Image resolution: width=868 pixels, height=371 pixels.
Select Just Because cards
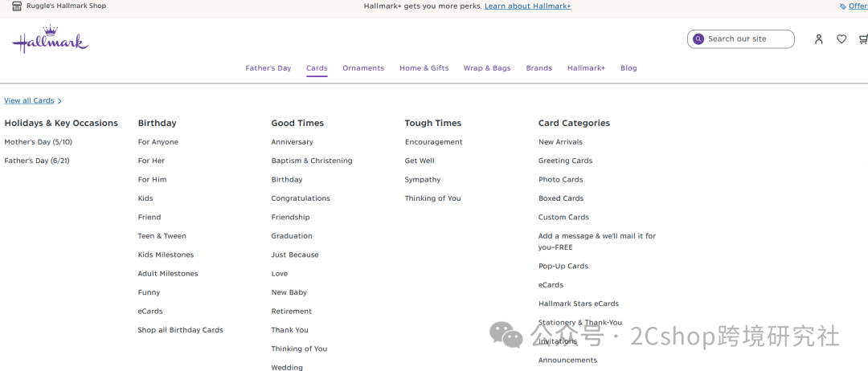click(295, 255)
